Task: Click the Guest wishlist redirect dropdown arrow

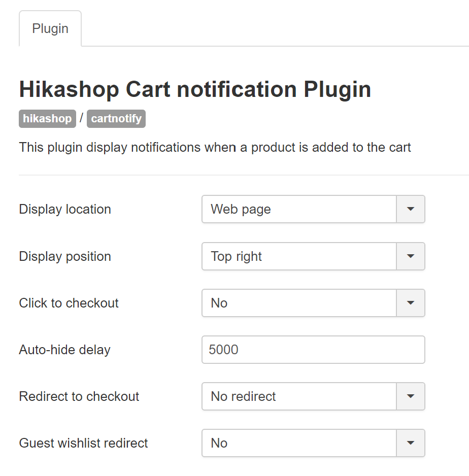Action: 411,443
